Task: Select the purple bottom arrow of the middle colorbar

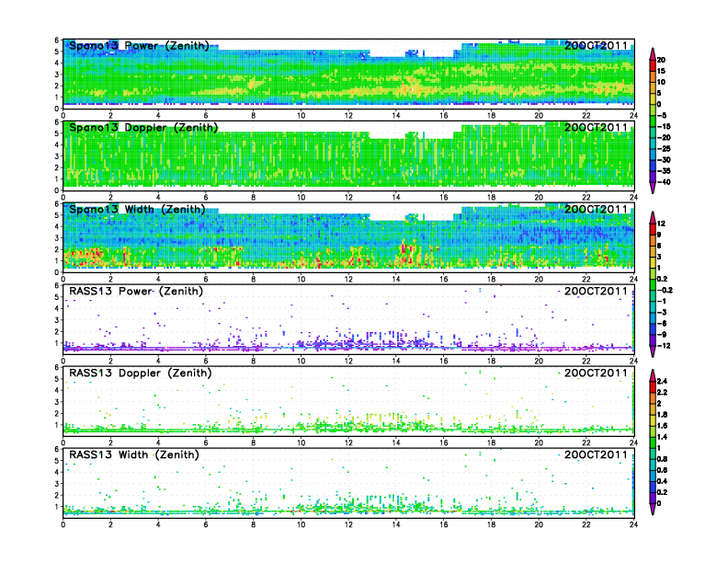Action: 651,351
